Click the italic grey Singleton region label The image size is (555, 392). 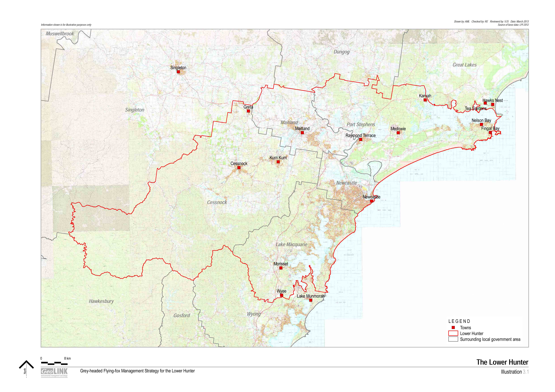(135, 110)
